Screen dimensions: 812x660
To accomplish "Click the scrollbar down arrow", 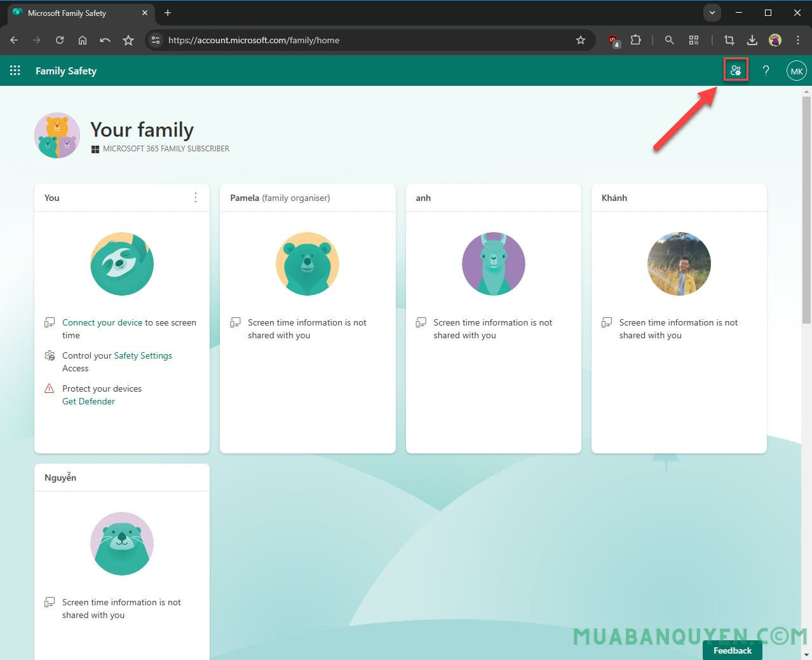I will 806,654.
